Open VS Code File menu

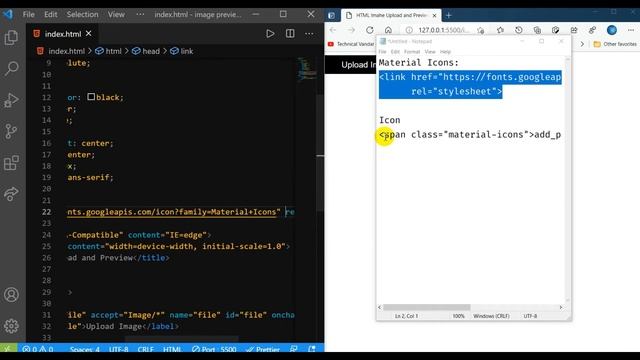[29, 14]
